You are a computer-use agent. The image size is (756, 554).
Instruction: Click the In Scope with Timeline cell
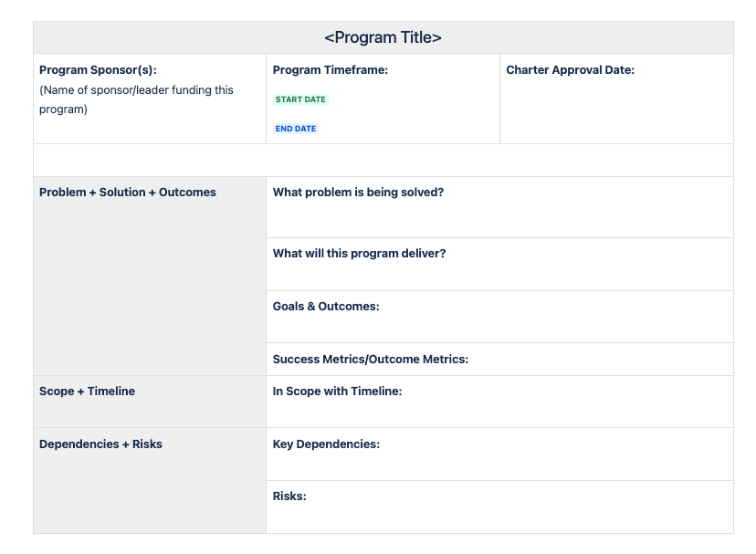pyautogui.click(x=499, y=402)
